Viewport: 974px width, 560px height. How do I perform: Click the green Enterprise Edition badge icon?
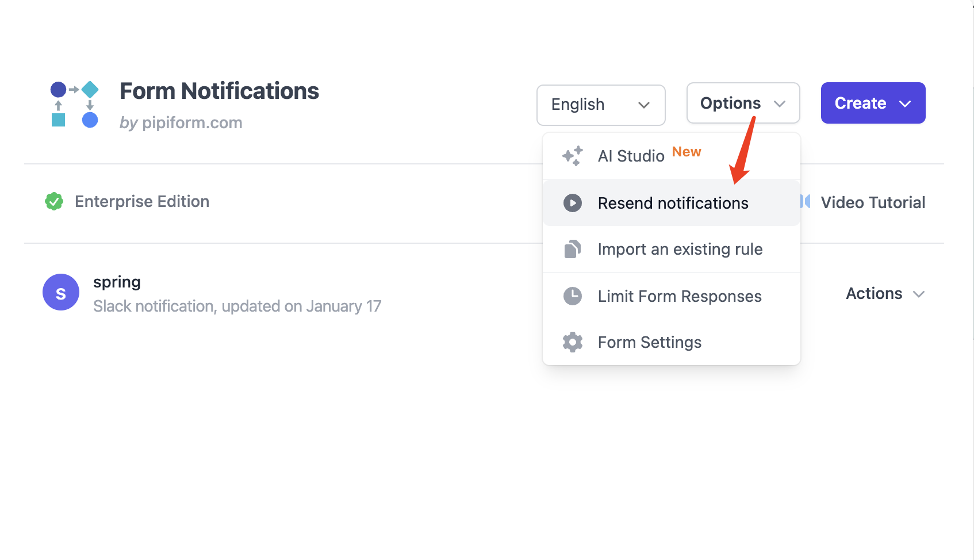pos(54,201)
